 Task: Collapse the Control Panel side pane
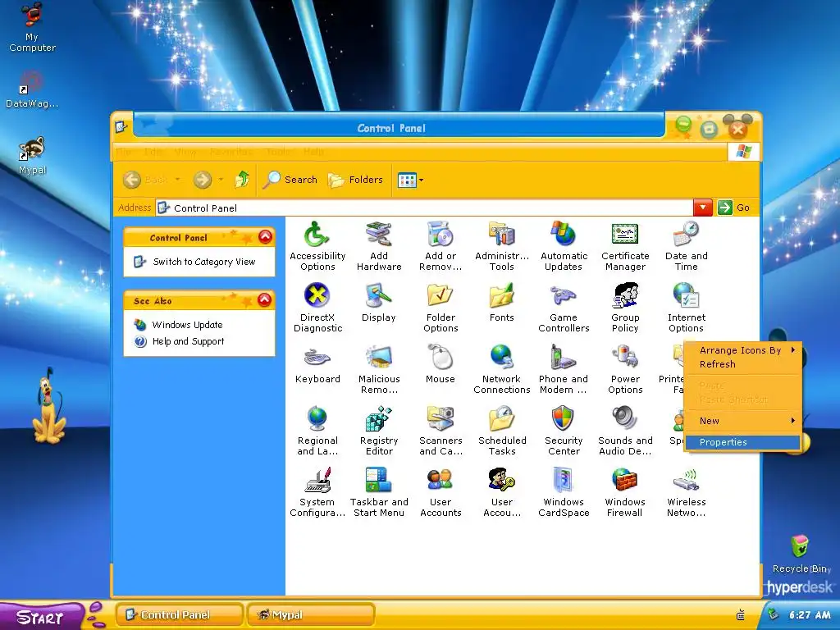[x=265, y=237]
